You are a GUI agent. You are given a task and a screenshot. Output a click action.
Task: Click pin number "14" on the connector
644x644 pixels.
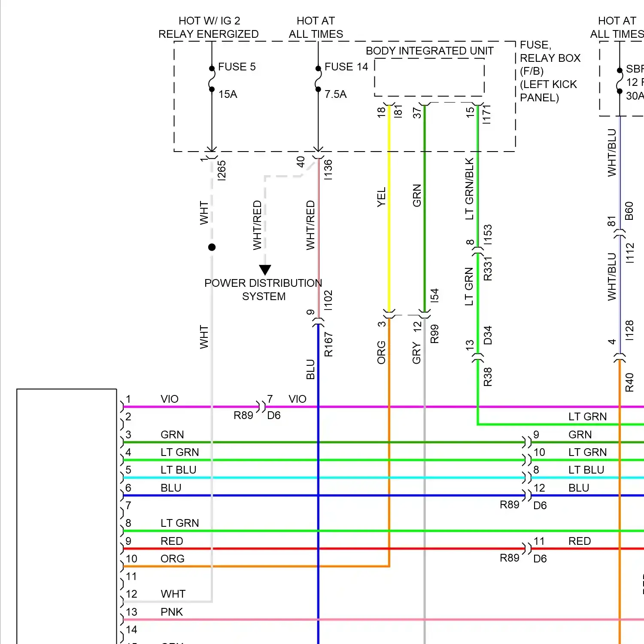pyautogui.click(x=131, y=629)
